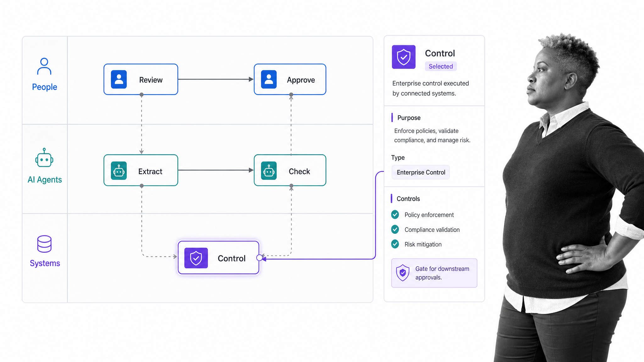Toggle the Risk mitigation checkmark

click(x=395, y=244)
